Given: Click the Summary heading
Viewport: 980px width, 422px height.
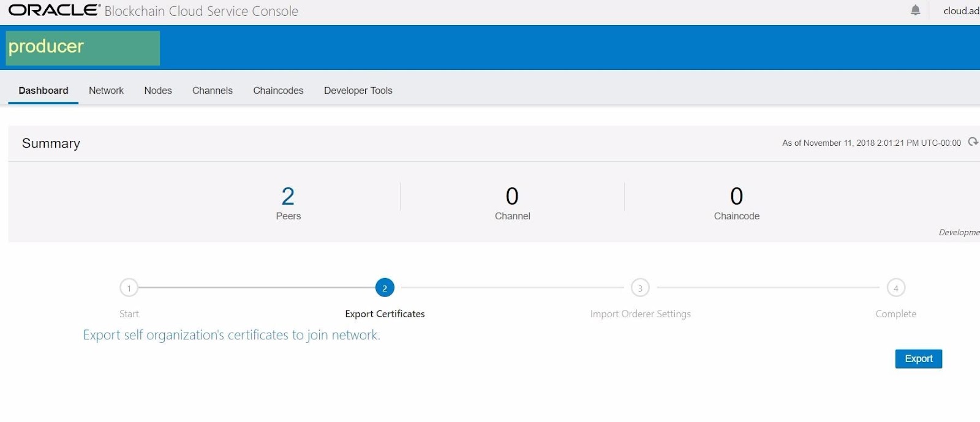Looking at the screenshot, I should point(51,143).
